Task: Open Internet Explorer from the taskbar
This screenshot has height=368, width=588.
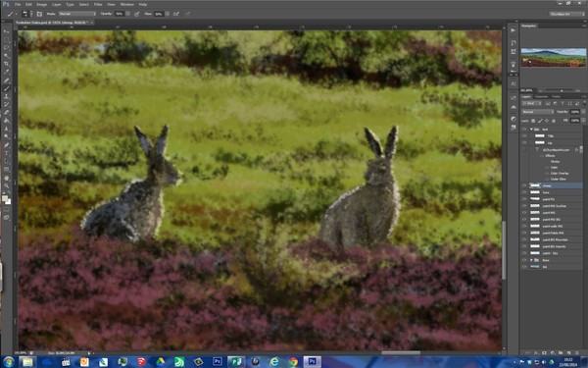Action: pos(274,361)
